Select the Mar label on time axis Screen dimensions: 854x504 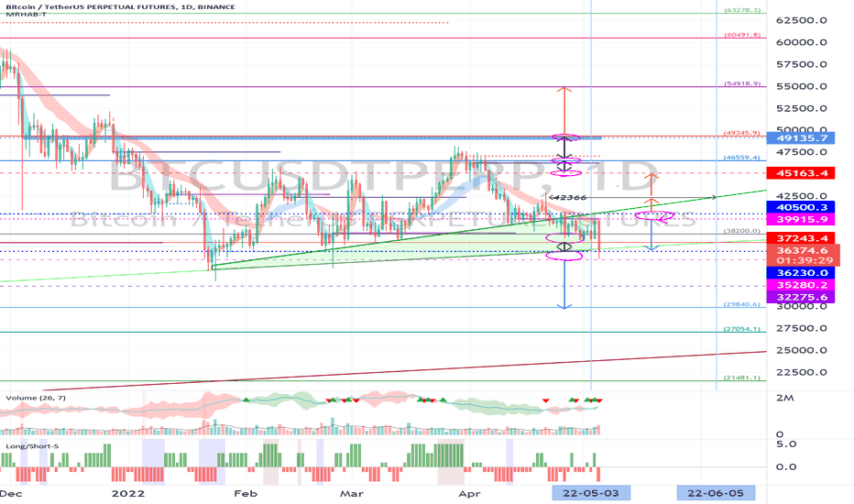[x=351, y=493]
